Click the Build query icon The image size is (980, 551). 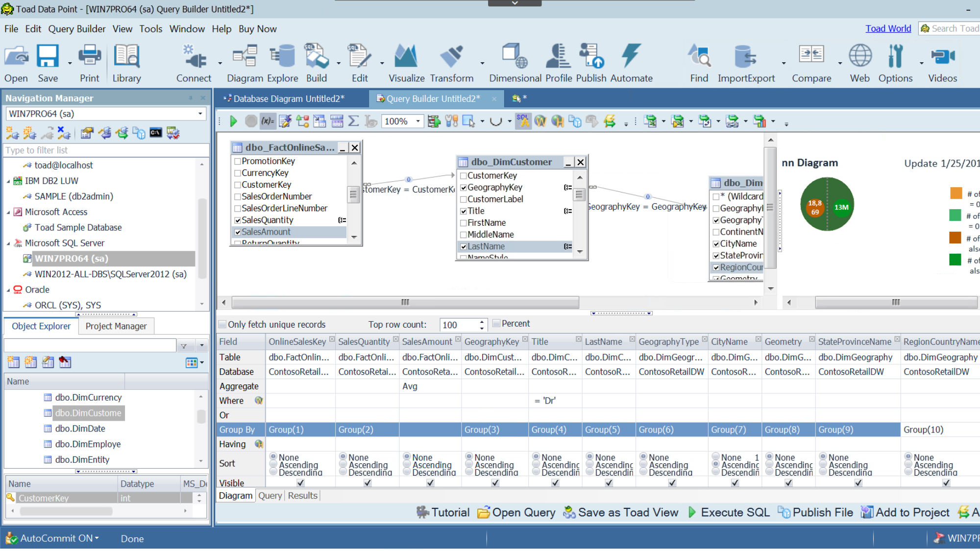pos(317,56)
